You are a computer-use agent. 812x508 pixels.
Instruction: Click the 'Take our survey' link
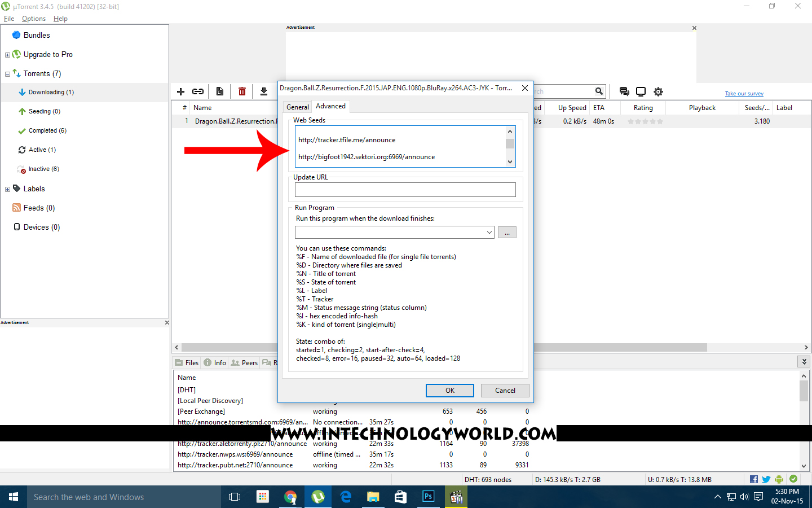[744, 94]
